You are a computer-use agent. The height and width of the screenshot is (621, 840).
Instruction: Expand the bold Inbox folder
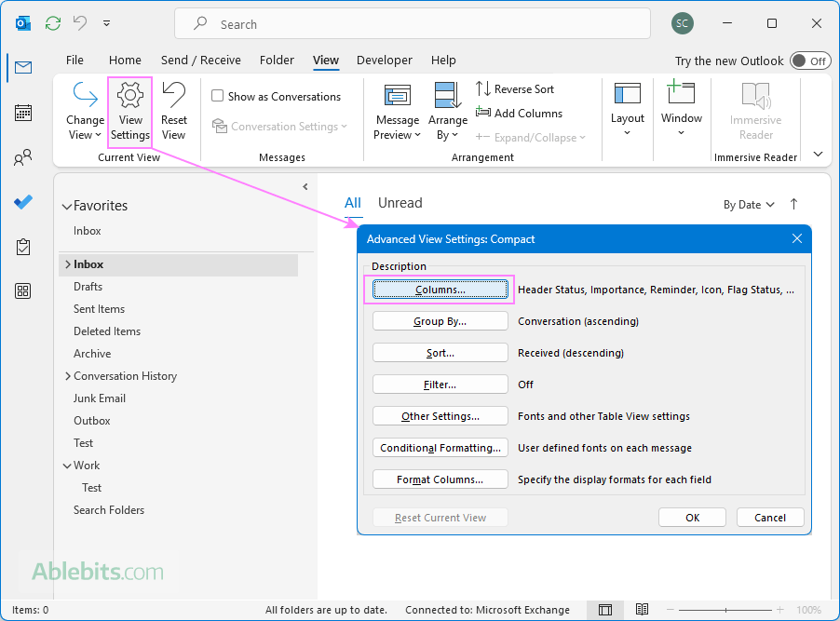coord(67,264)
